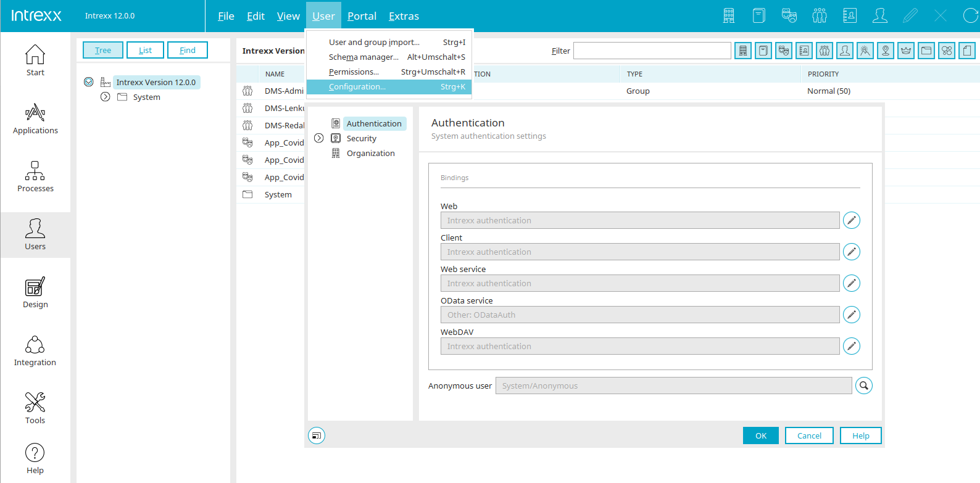The image size is (980, 483).
Task: Toggle the building filter beside Filter field
Action: pos(743,51)
